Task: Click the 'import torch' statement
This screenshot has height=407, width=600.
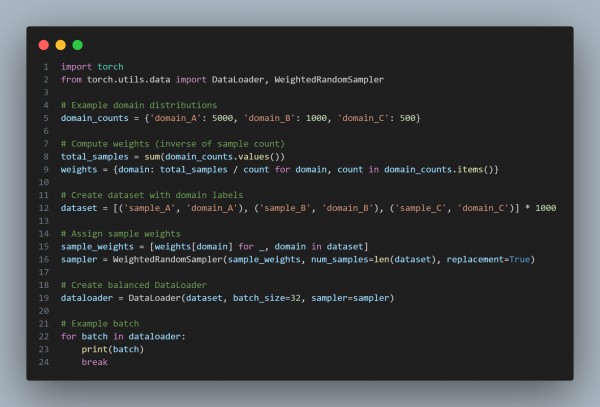Action: [92, 67]
